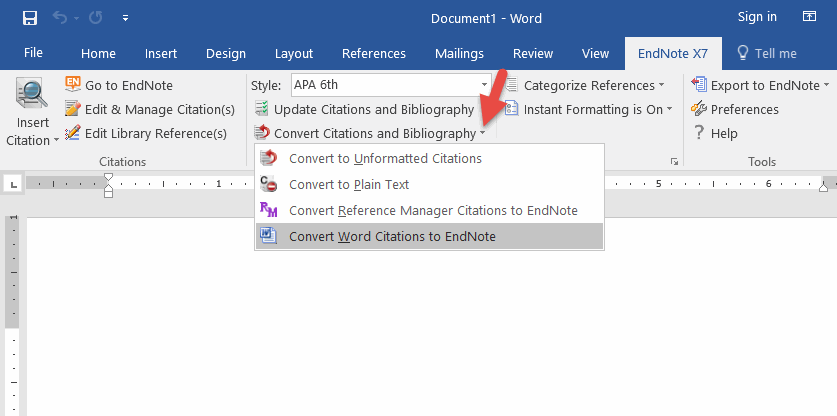Screen dimensions: 837x416
Task: Choose Convert to Unformatted Citations
Action: pos(385,158)
